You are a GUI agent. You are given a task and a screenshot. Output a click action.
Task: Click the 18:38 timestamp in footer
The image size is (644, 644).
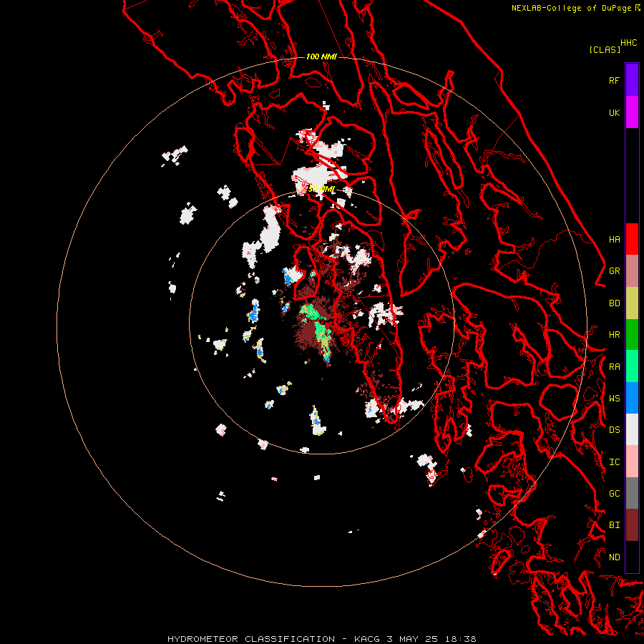[462, 639]
